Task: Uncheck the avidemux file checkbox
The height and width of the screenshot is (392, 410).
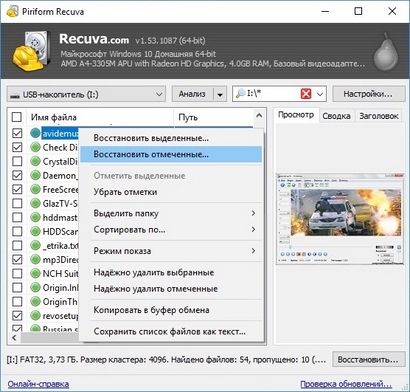Action: (17, 133)
